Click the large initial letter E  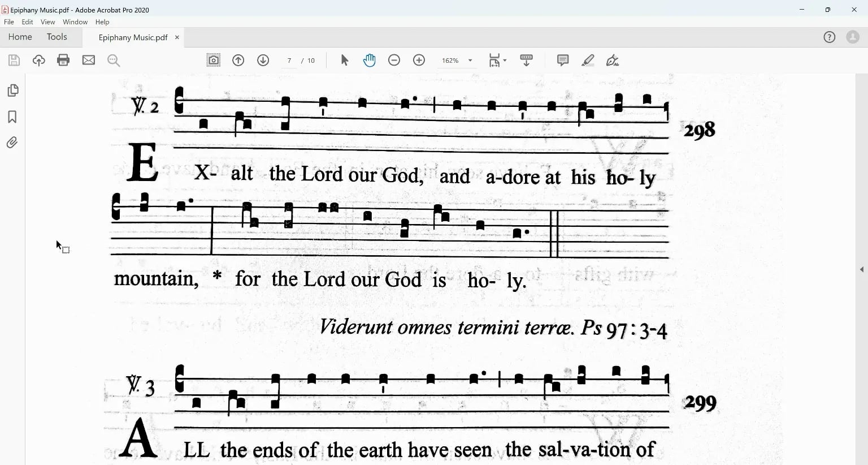(x=142, y=162)
